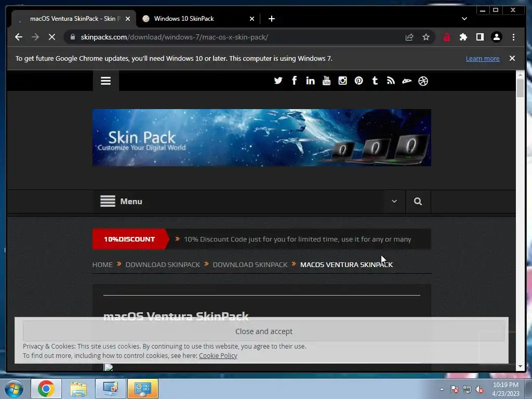This screenshot has width=532, height=399.
Task: Open the Learn more link
Action: (483, 58)
